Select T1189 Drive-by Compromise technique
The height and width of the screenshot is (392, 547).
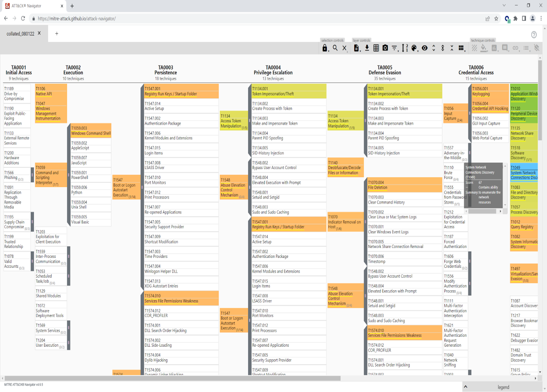coord(17,93)
